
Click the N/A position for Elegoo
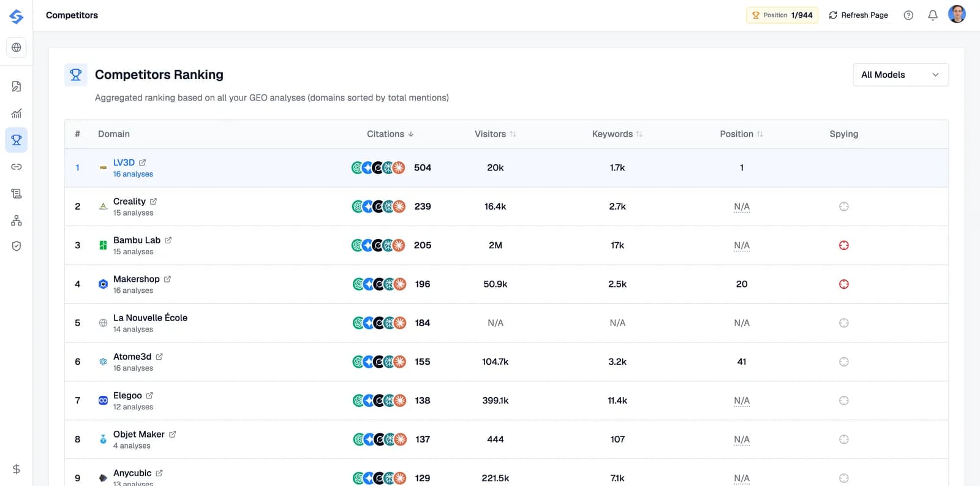click(742, 400)
